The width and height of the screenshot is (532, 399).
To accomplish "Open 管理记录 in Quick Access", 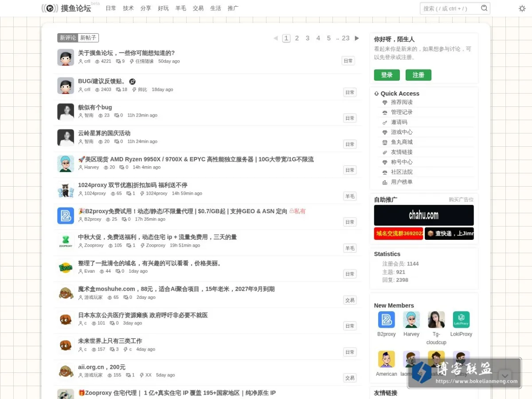I will click(402, 112).
